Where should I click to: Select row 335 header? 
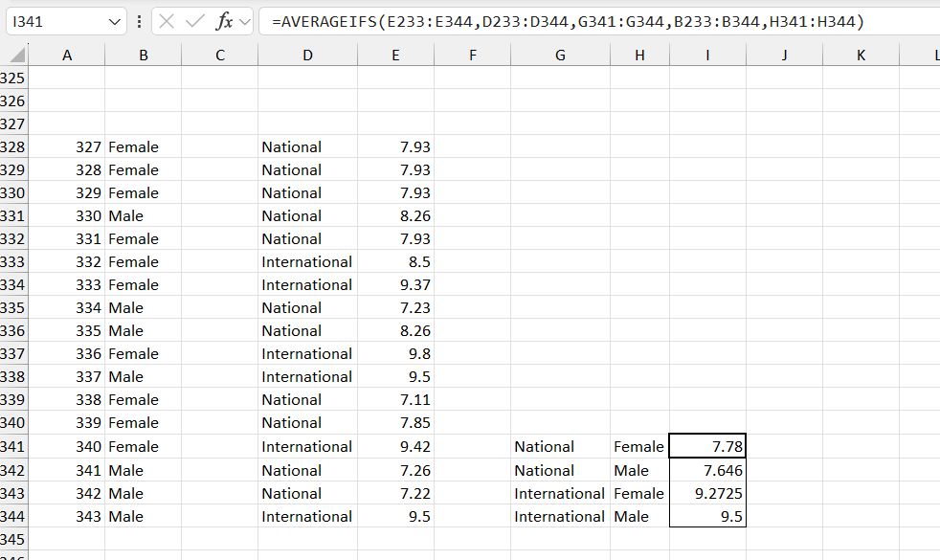tap(13, 307)
